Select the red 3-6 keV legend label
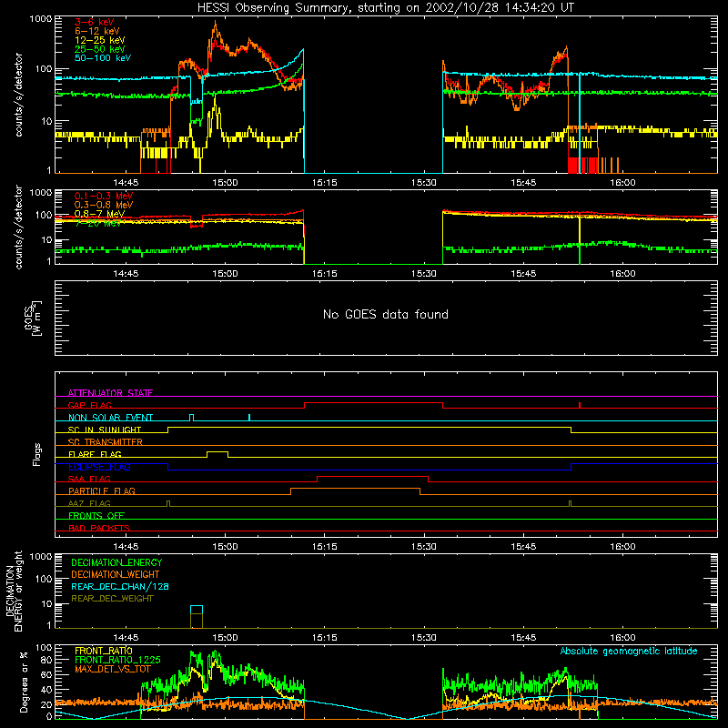The width and height of the screenshot is (728, 728). pos(94,22)
